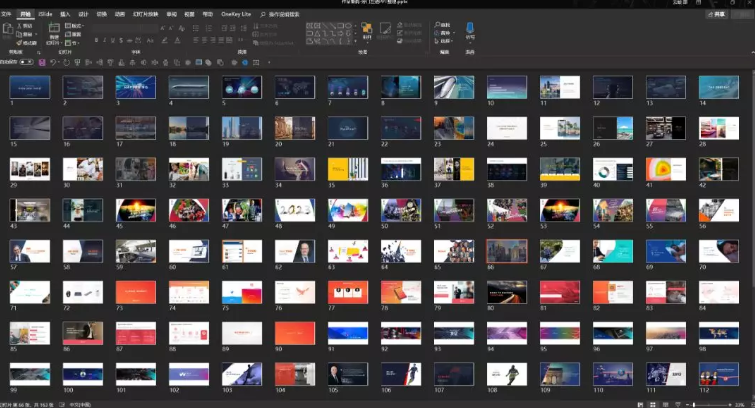Open quick access toolbar customize arrow

(269, 63)
